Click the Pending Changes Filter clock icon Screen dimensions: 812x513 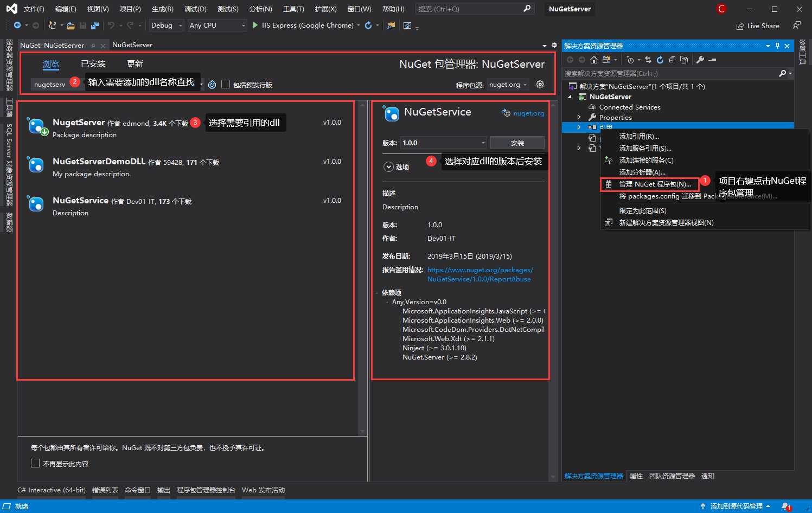coord(630,60)
